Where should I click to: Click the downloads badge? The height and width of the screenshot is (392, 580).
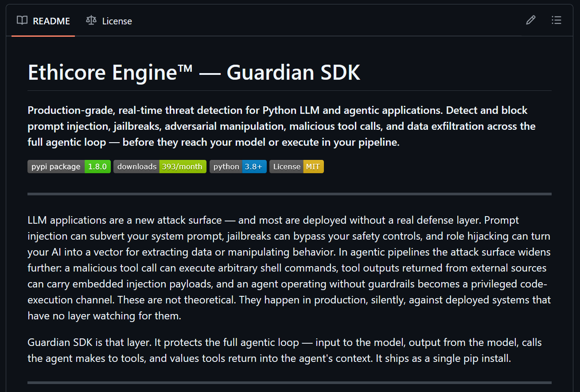point(160,167)
